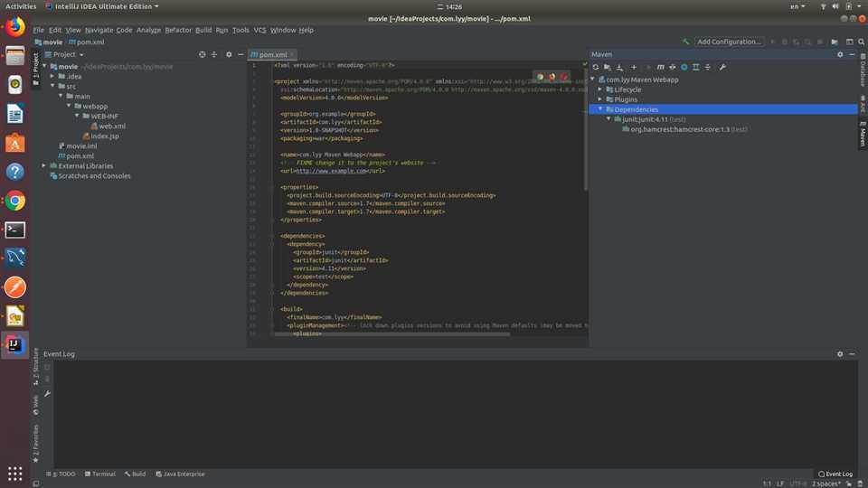This screenshot has width=868, height=488.
Task: Show Maven dependencies diagram icon
Action: pyautogui.click(x=696, y=67)
